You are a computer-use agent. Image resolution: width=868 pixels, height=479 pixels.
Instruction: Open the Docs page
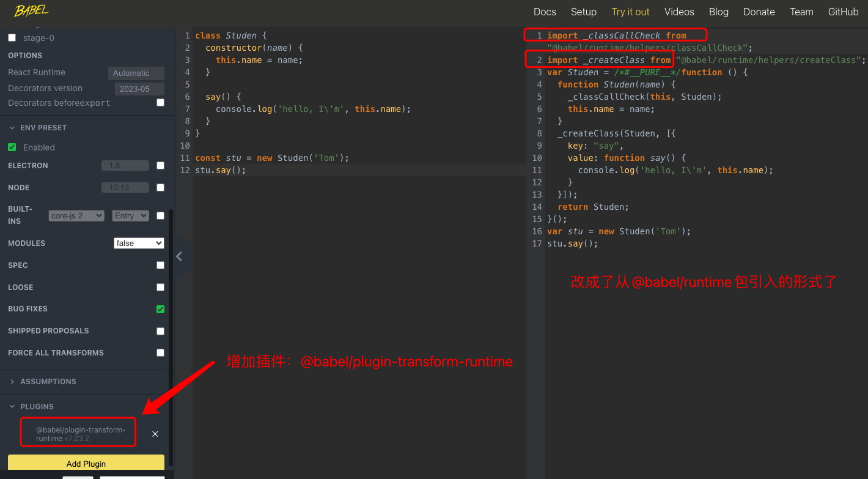(x=545, y=12)
